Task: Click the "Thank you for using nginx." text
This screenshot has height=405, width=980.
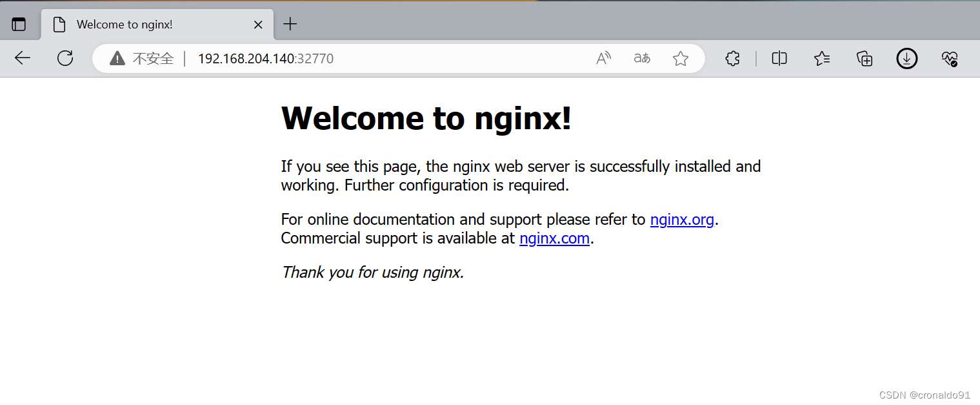Action: (x=373, y=272)
